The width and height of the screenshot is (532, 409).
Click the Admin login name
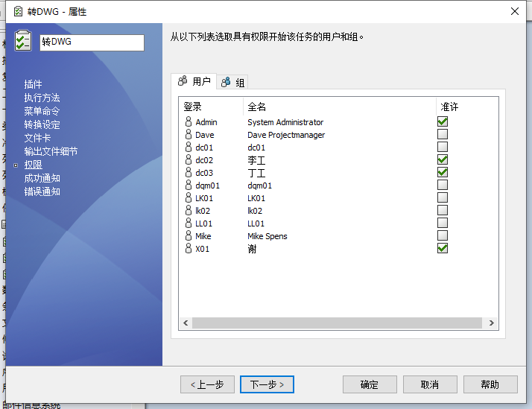pos(206,122)
